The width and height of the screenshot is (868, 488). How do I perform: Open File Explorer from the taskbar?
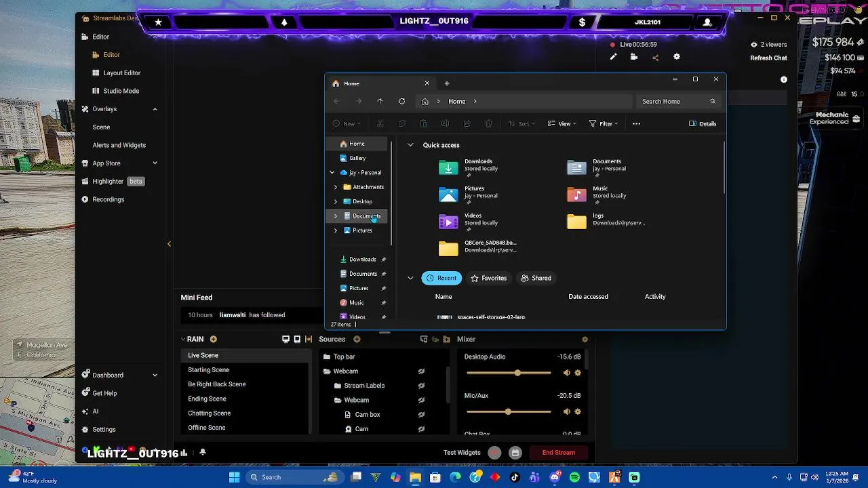click(x=415, y=477)
